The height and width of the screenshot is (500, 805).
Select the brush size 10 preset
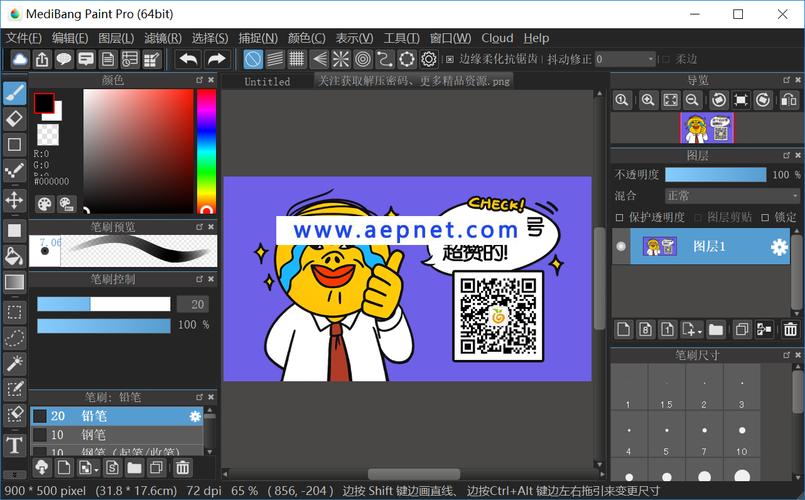point(742,434)
